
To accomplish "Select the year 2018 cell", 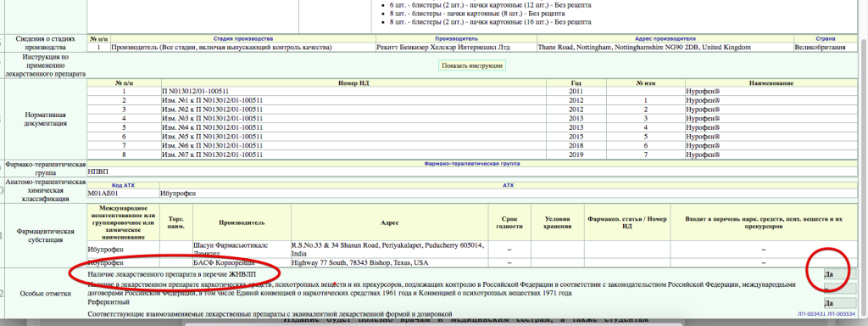I will [576, 145].
